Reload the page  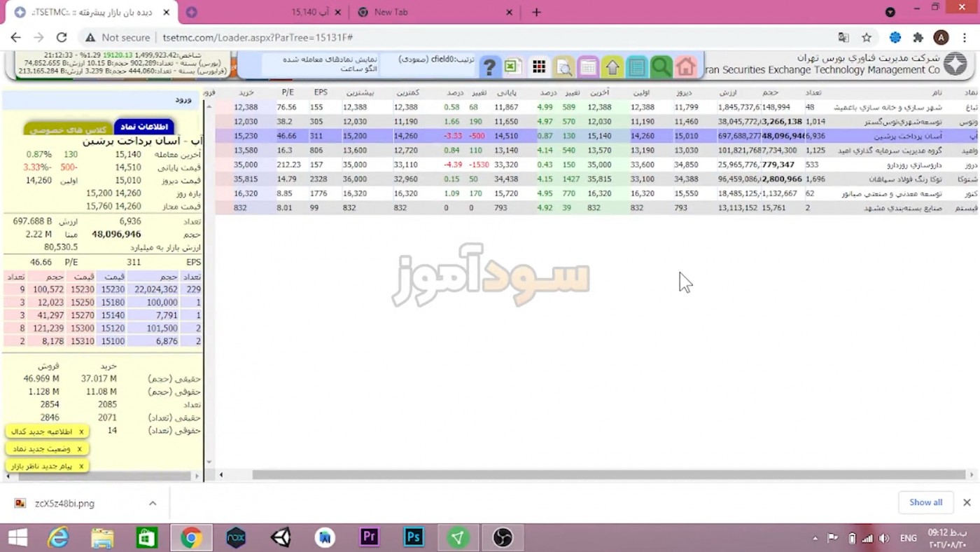(62, 38)
